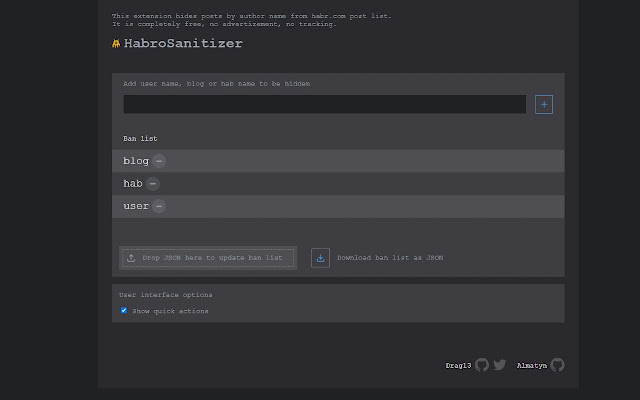Select the 'hab' ban list entry
This screenshot has width=640, height=400.
coord(338,184)
